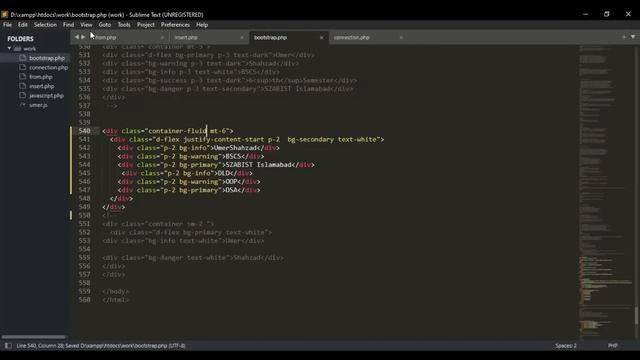The height and width of the screenshot is (360, 640).
Task: Open the View menu
Action: tap(86, 25)
